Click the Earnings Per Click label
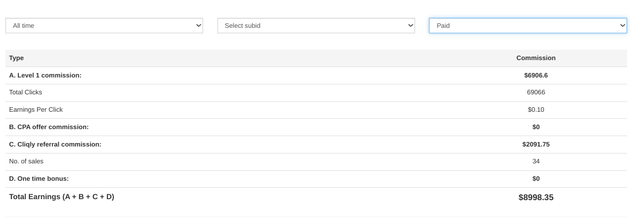 [x=36, y=110]
